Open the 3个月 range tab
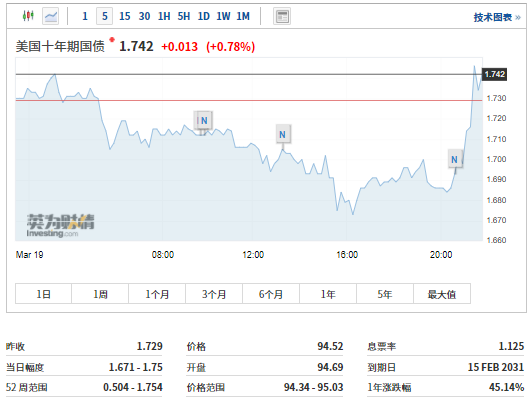Image resolution: width=530 pixels, height=404 pixels. click(214, 294)
